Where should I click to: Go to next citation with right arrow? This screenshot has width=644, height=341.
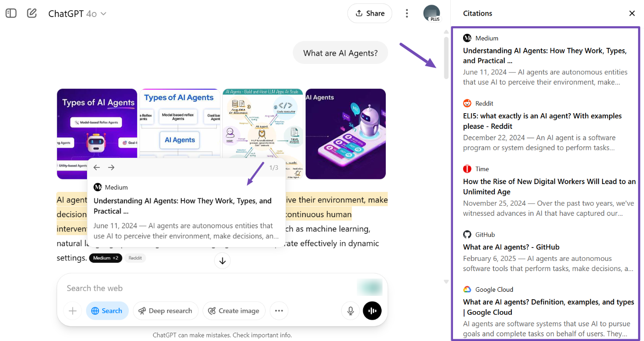pyautogui.click(x=111, y=168)
